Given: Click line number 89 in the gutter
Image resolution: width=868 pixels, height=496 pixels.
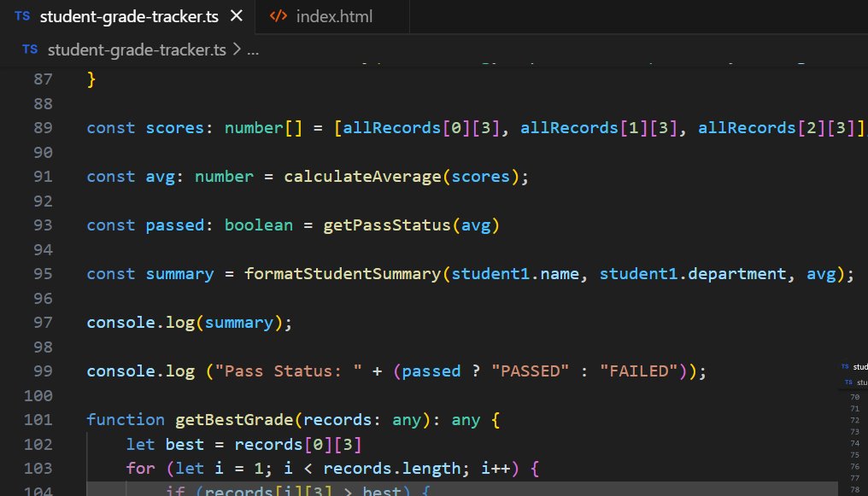Looking at the screenshot, I should [43, 128].
